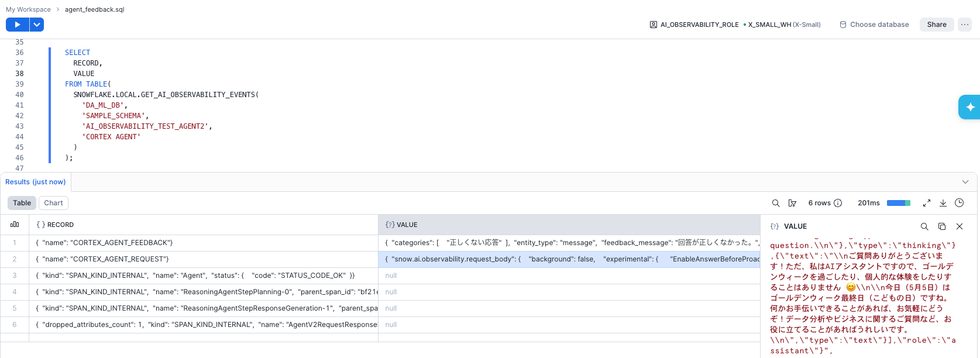Show row count info icon
The height and width of the screenshot is (358, 980).
[838, 203]
